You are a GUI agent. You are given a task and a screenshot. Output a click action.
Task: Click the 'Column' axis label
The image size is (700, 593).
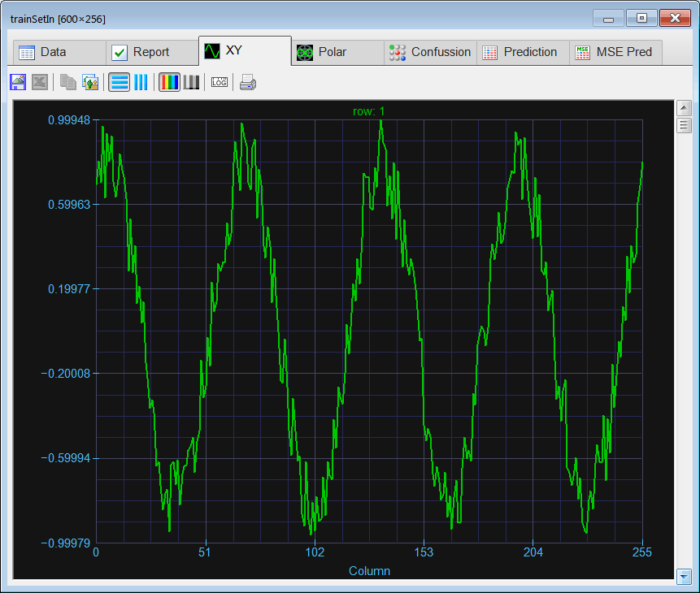(x=369, y=571)
